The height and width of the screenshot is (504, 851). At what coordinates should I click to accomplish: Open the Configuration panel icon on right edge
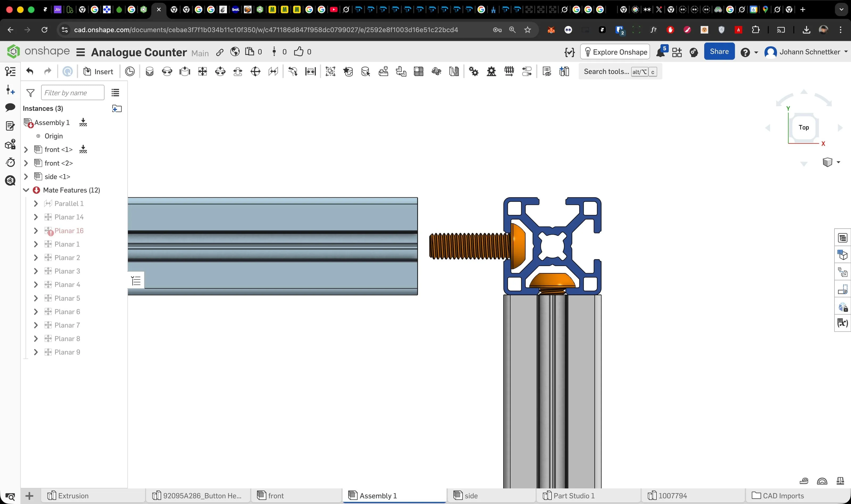(x=842, y=255)
